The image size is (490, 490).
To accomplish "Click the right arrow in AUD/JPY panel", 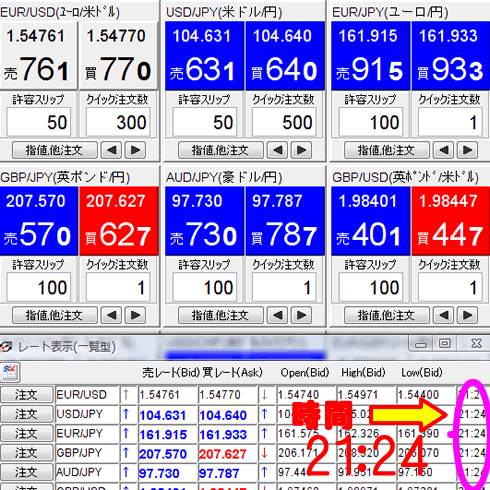I will click(301, 315).
